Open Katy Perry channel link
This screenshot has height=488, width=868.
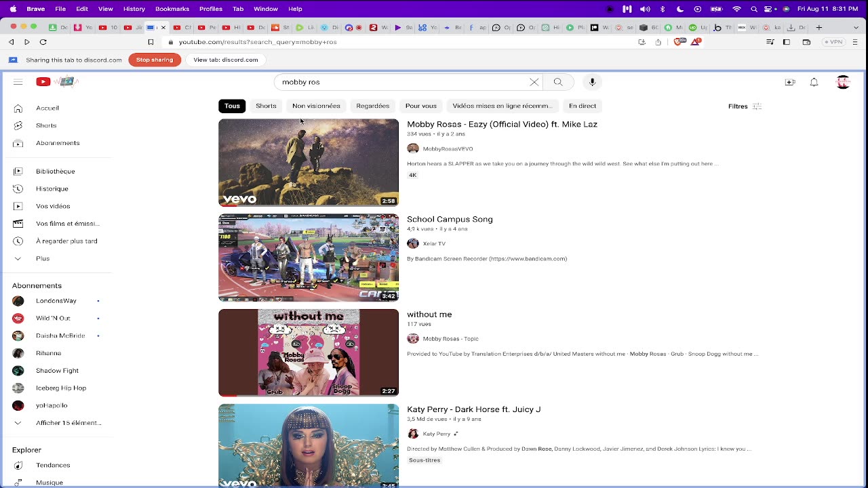437,434
